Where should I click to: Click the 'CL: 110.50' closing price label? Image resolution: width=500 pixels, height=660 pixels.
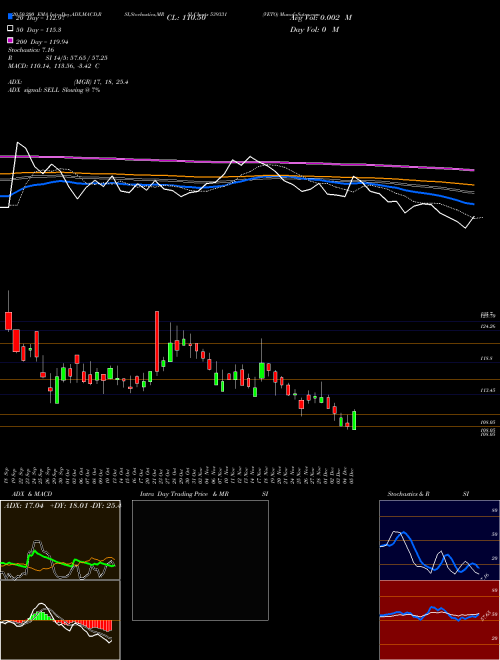click(x=186, y=18)
